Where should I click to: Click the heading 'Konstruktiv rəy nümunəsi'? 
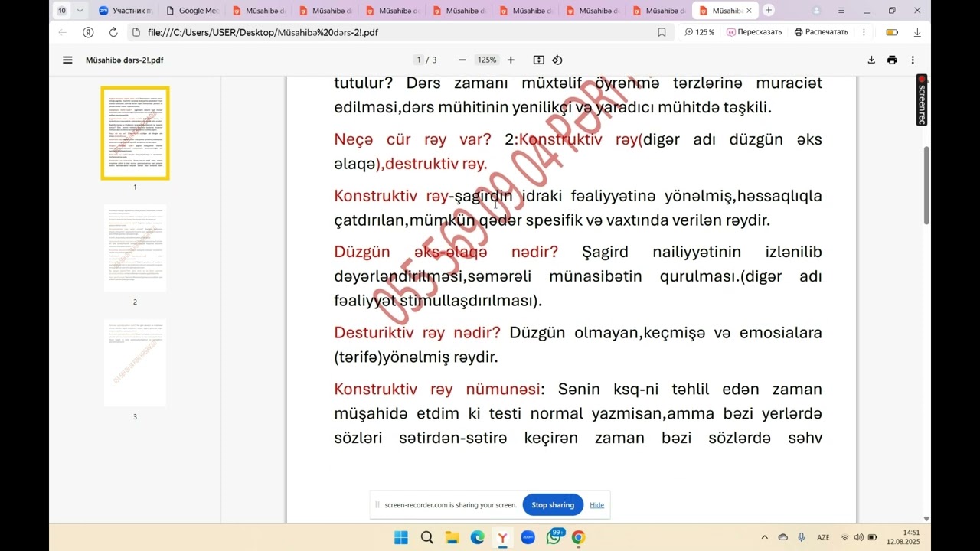point(437,390)
